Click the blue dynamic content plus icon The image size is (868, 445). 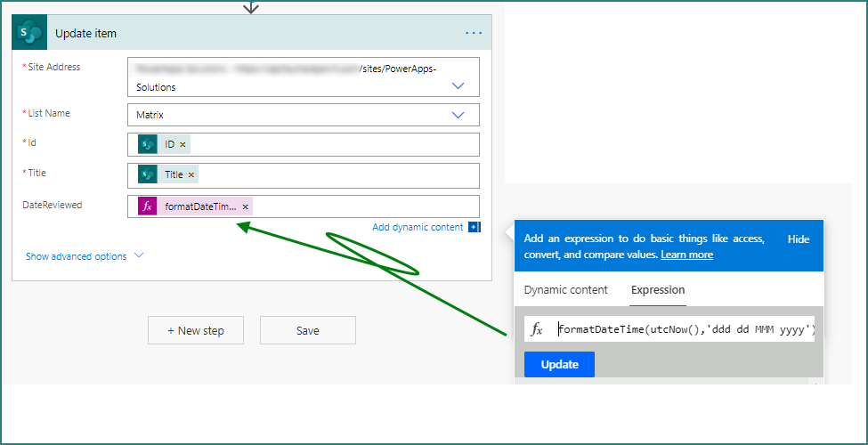pyautogui.click(x=475, y=227)
